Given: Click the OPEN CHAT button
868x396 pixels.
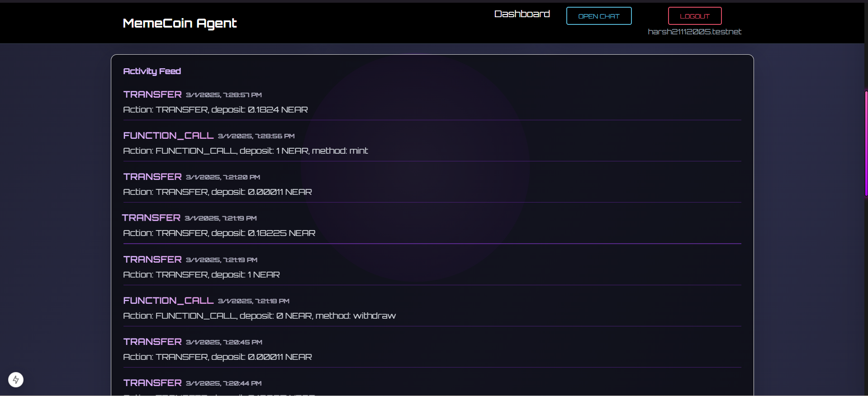Looking at the screenshot, I should [599, 16].
